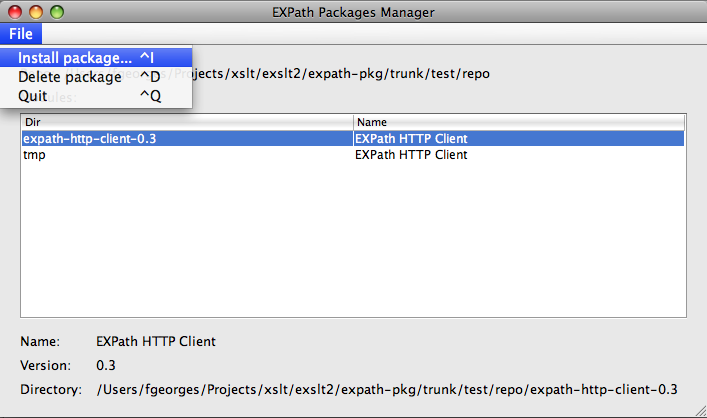Click the EXPath Packages Manager title text
Viewport: 707px width, 418px height.
pyautogui.click(x=353, y=12)
